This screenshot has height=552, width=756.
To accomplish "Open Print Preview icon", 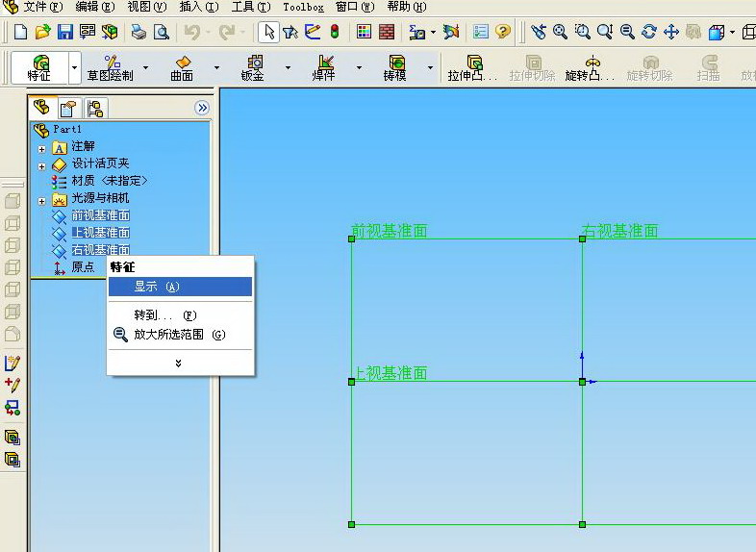I will [x=161, y=33].
